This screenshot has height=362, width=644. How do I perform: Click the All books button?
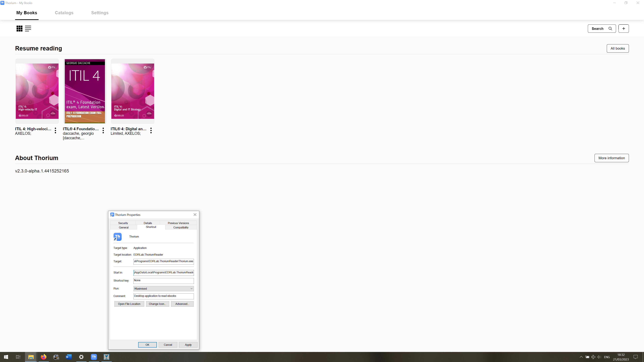618,48
